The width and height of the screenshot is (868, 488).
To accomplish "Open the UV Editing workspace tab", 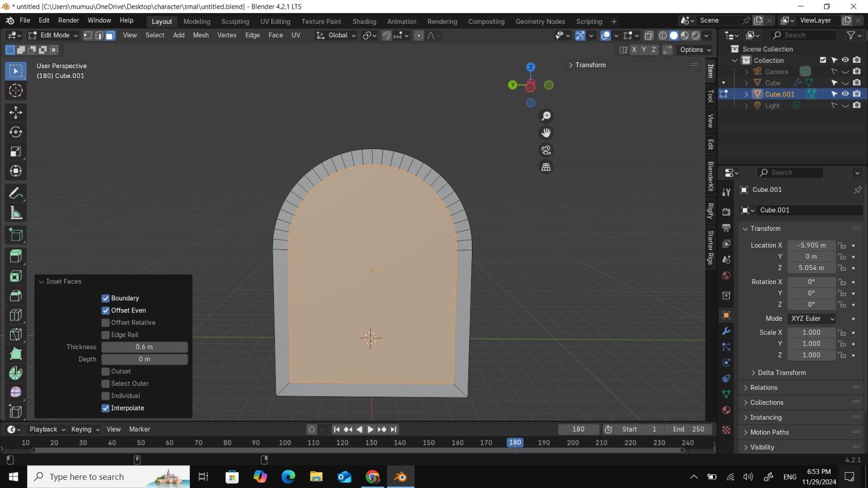I will point(275,22).
